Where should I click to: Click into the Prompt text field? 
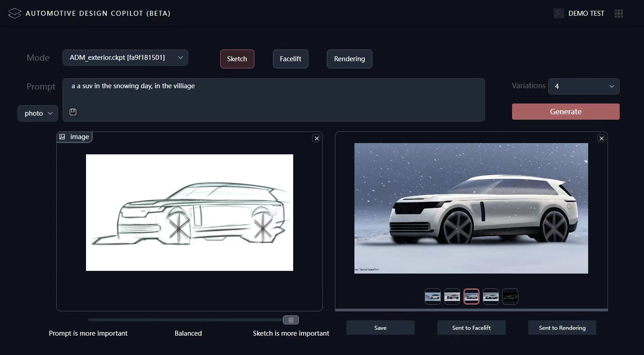273,97
